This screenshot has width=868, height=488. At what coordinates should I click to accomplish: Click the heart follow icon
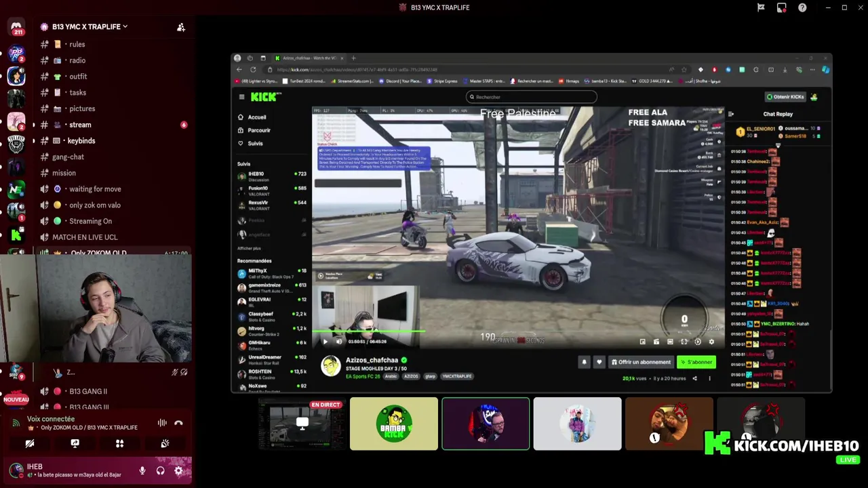coord(599,362)
